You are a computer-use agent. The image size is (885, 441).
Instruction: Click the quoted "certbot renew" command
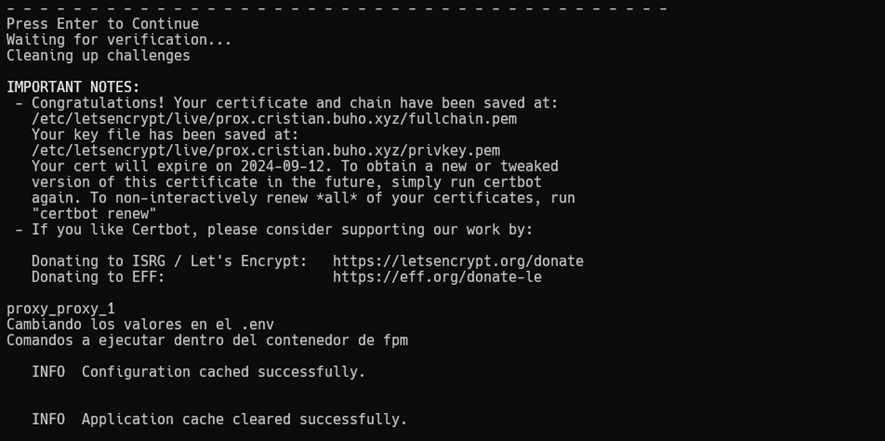(94, 214)
